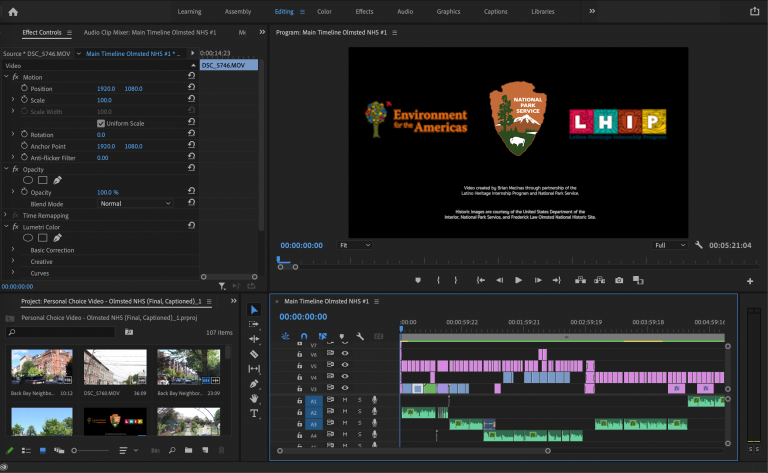This screenshot has height=473, width=768.
Task: Open timeline display settings wrench
Action: click(x=360, y=336)
